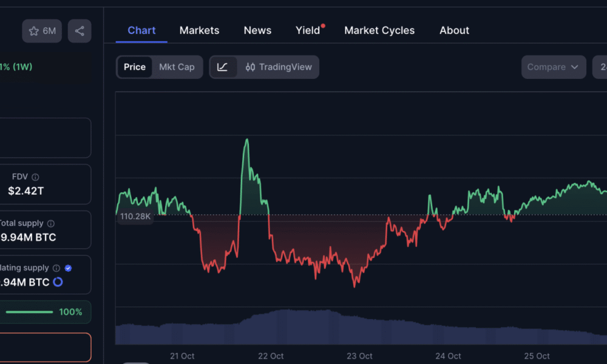Click the share icon button
This screenshot has width=607, height=364.
pos(80,31)
